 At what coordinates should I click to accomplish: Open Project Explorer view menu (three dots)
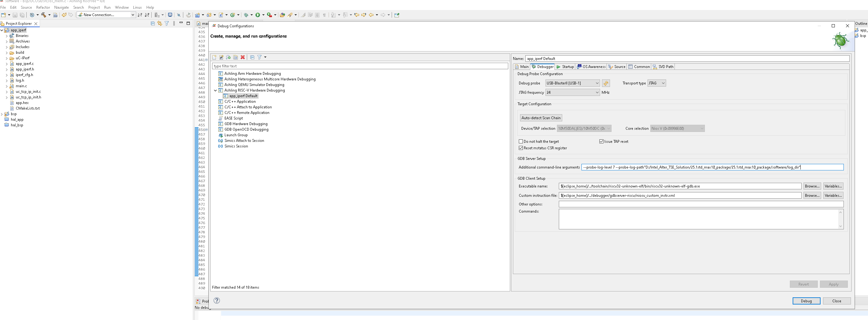coord(174,23)
